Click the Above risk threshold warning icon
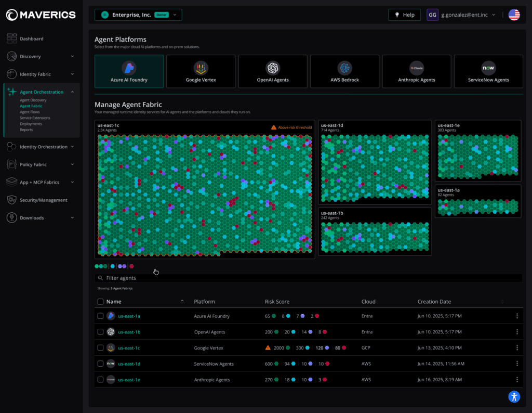The height and width of the screenshot is (413, 532). [x=274, y=127]
